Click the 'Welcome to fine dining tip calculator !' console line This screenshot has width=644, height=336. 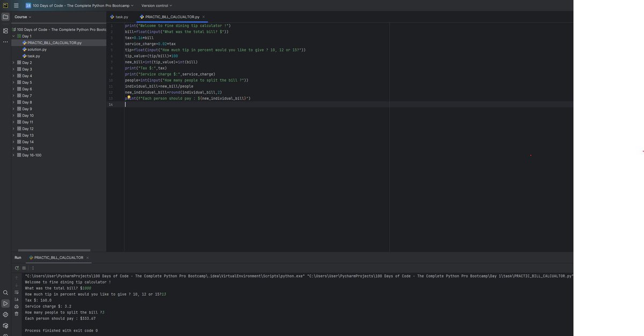(68, 282)
